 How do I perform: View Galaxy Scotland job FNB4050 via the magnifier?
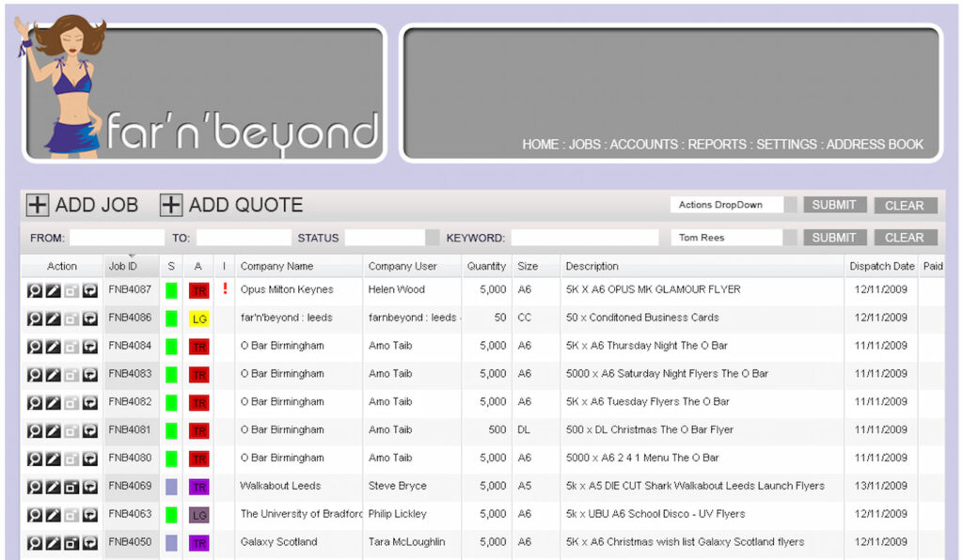(x=35, y=543)
